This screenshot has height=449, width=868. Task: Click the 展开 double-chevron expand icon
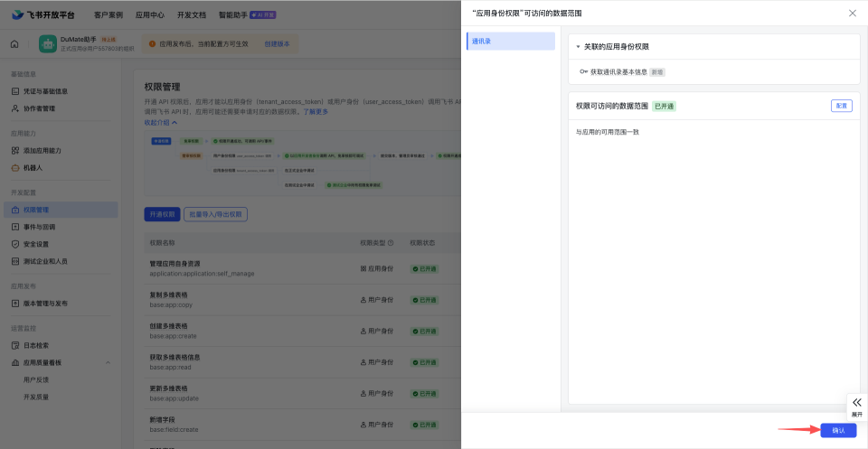pos(856,402)
